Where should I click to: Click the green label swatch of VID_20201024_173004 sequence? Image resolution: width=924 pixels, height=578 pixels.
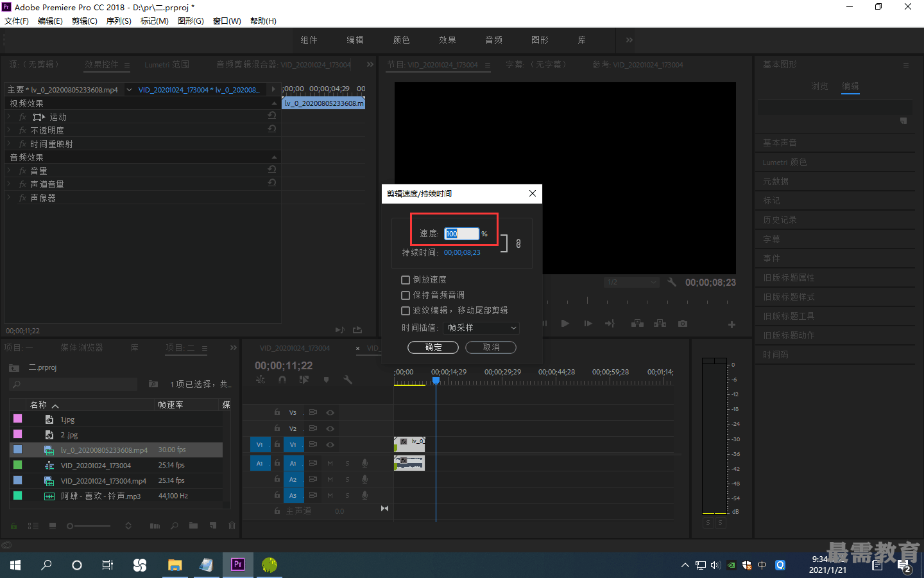pos(18,465)
